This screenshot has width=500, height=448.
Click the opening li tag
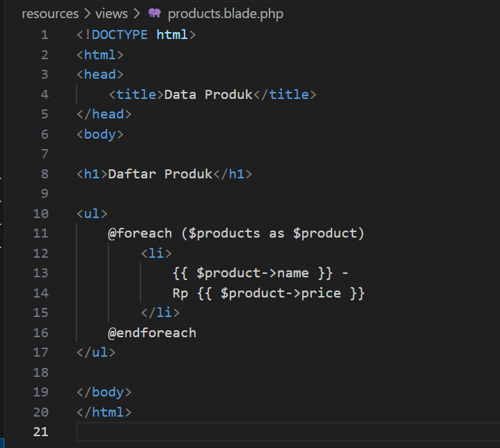point(156,254)
